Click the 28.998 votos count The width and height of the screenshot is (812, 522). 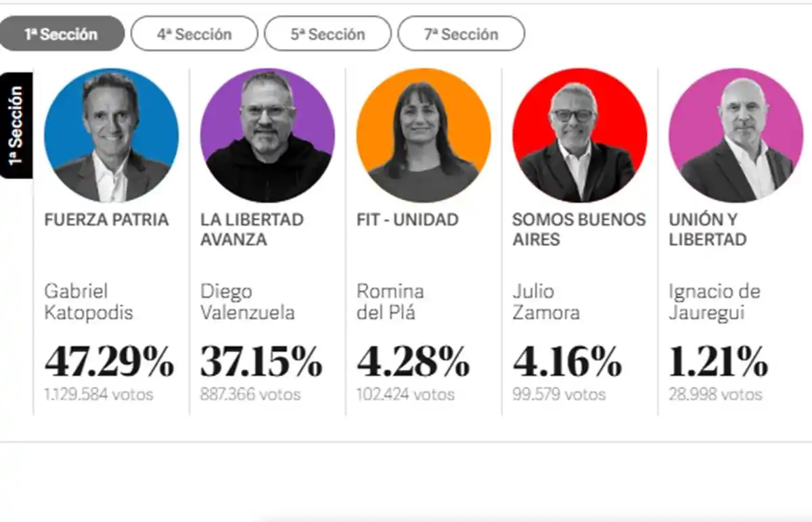point(714,394)
